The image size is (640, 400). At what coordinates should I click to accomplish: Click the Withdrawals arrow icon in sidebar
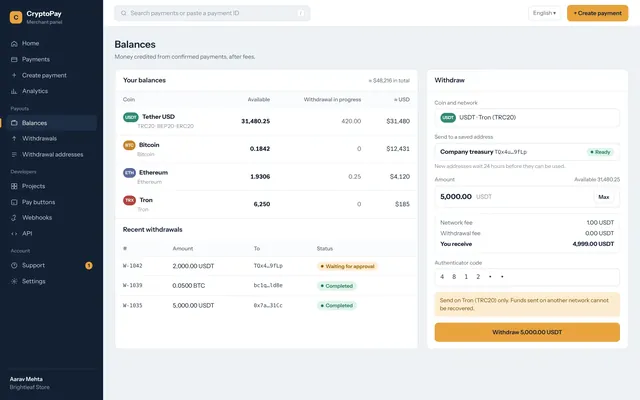14,138
